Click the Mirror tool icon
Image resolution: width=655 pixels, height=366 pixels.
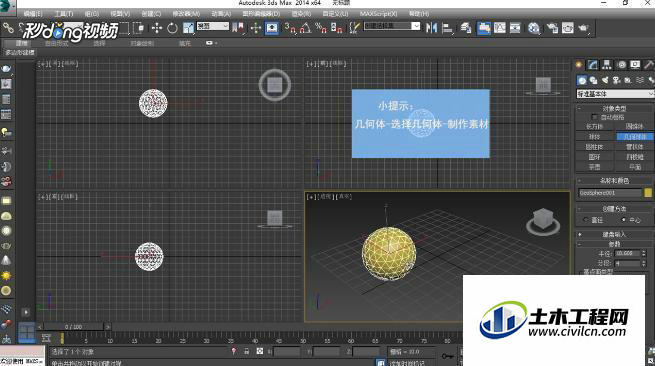[x=431, y=28]
